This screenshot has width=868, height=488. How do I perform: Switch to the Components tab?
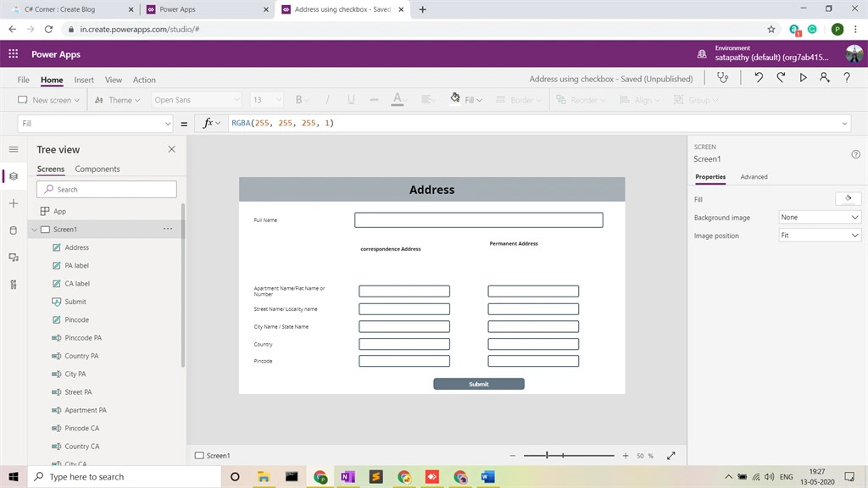click(x=97, y=169)
